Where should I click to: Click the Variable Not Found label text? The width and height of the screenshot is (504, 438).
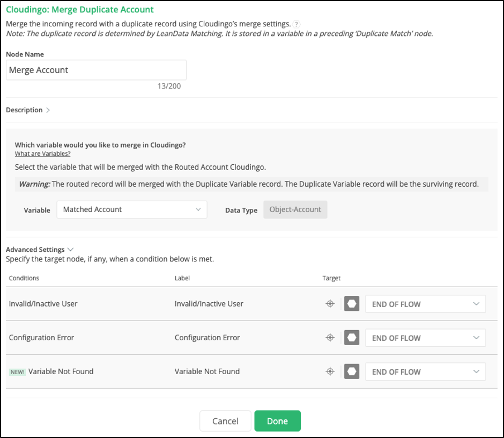coord(207,371)
